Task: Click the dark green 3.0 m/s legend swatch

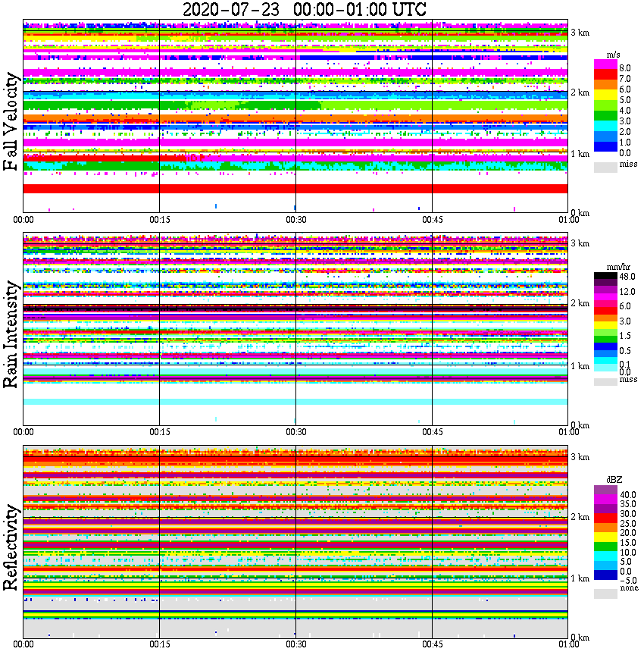Action: (605, 116)
